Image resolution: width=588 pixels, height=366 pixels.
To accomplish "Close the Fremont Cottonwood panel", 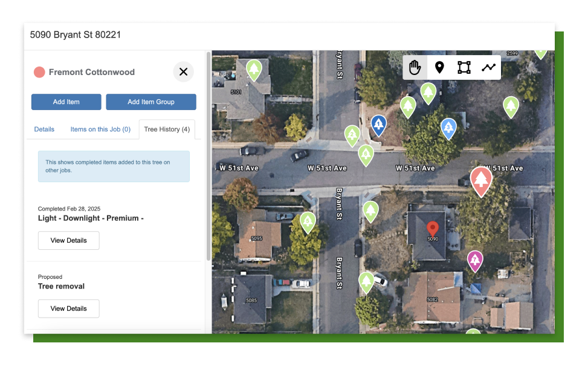I will [x=183, y=72].
